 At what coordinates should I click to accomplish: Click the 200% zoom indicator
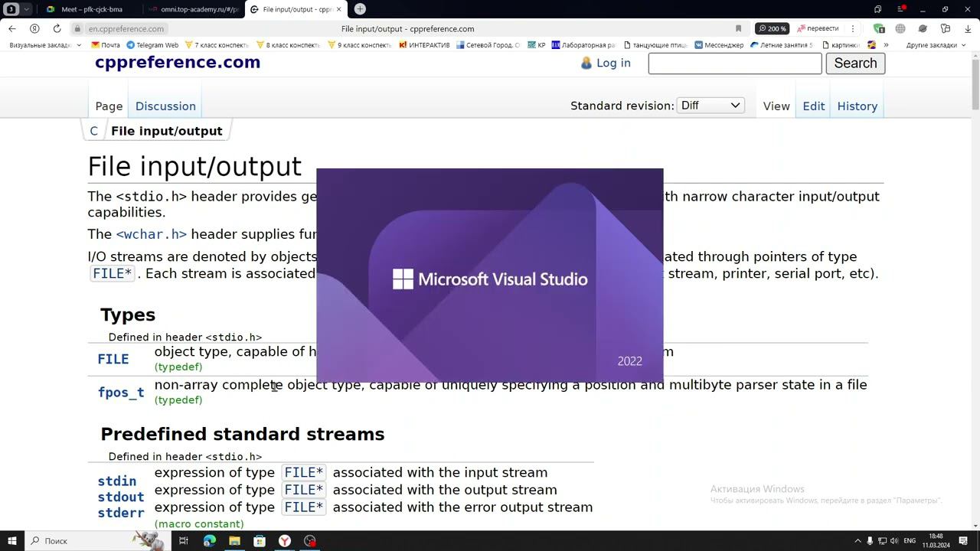point(772,28)
